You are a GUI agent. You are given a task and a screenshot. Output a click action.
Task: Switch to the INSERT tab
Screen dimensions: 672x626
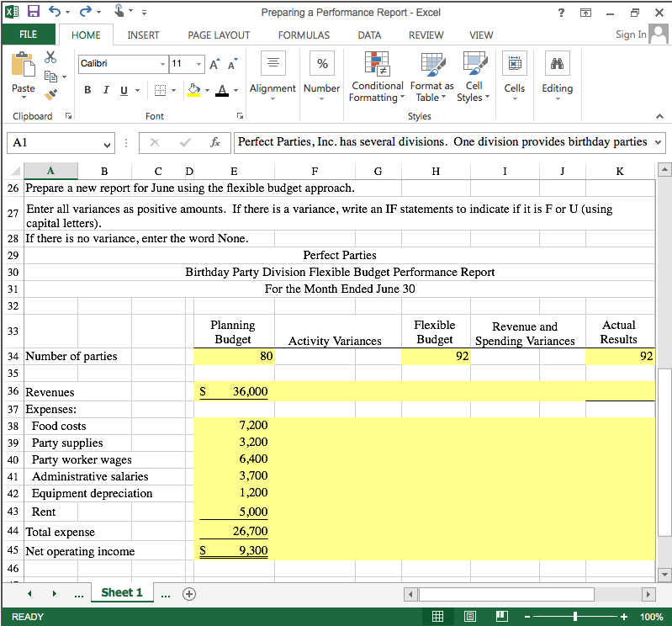click(143, 35)
